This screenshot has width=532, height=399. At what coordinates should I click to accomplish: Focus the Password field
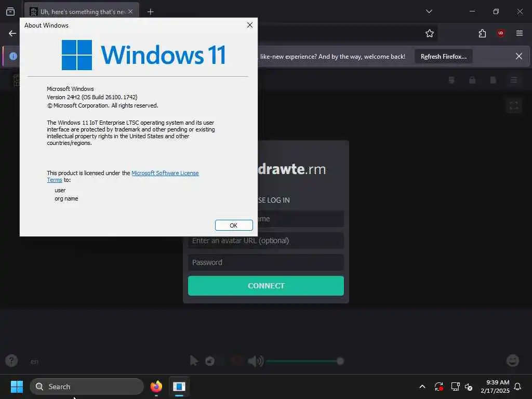tap(265, 262)
